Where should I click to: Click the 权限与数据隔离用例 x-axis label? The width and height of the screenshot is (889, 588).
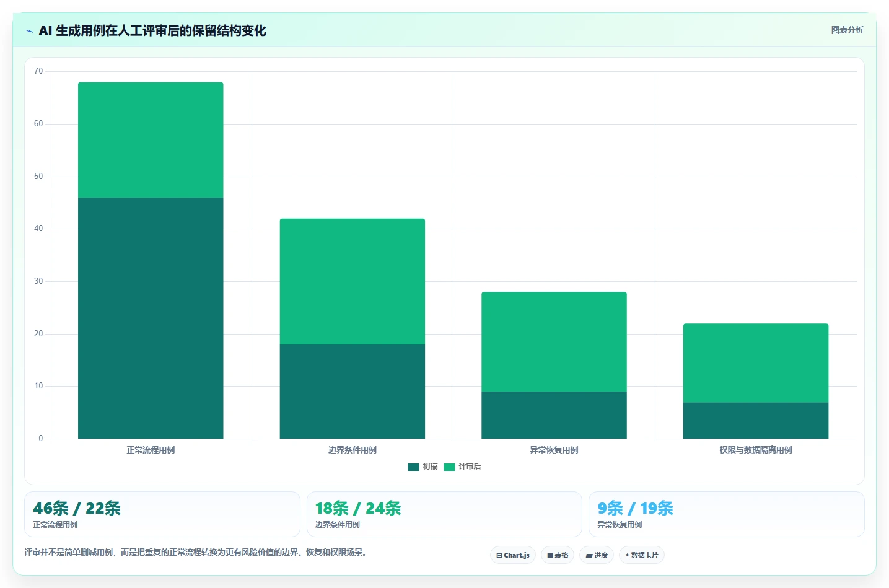tap(756, 450)
